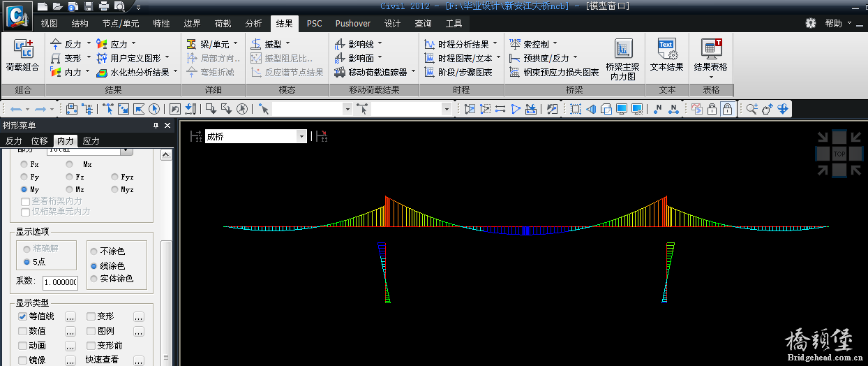
Task: Open the 成桥 stage dropdown
Action: click(x=302, y=136)
